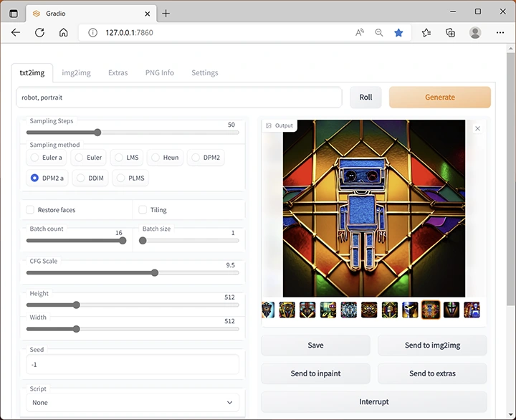Click Send to inpaint

pyautogui.click(x=315, y=373)
